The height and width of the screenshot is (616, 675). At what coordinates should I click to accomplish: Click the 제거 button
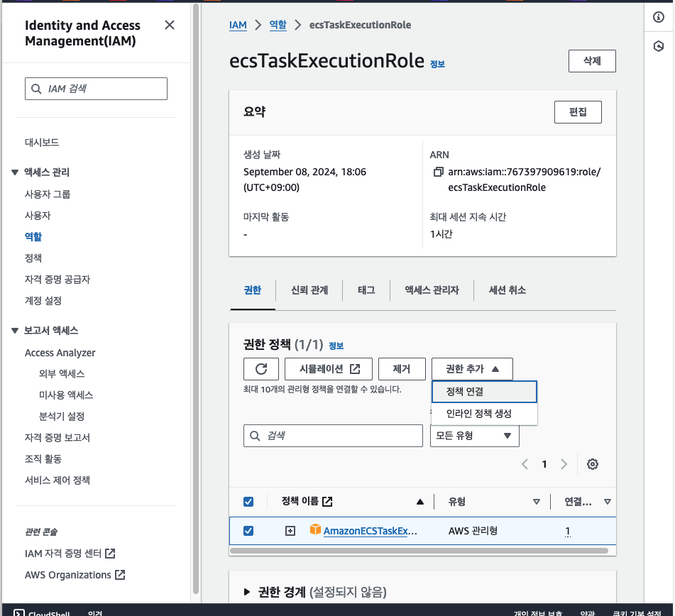coord(402,369)
